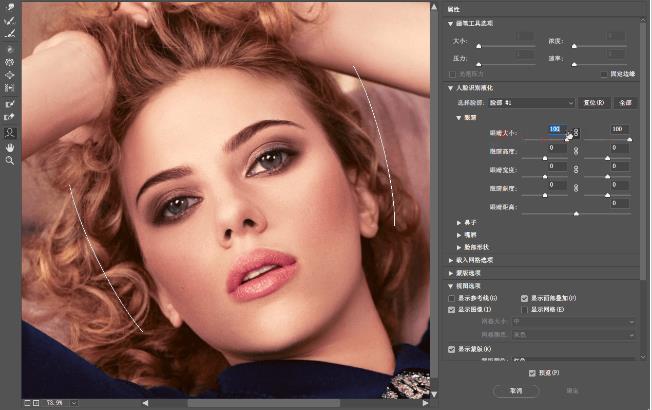Select the Hand tool
This screenshot has width=652, height=410.
(10, 146)
